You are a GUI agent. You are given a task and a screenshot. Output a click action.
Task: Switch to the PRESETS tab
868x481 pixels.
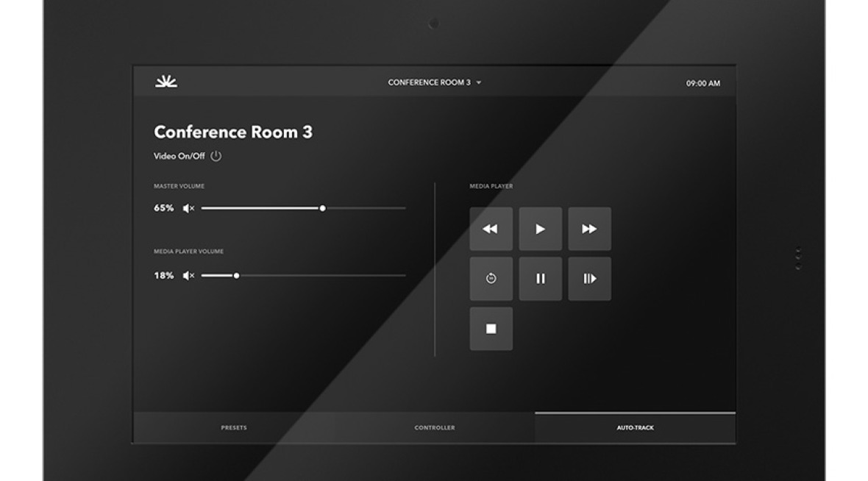[233, 427]
